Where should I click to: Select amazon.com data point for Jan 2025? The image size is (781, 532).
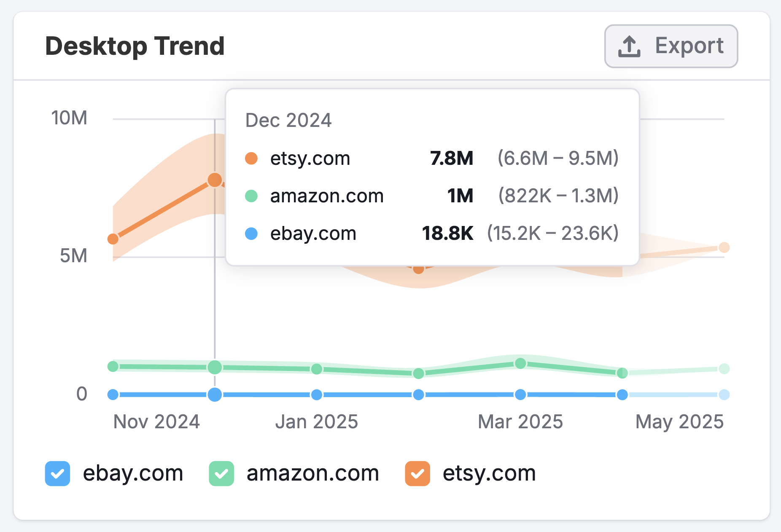click(317, 369)
